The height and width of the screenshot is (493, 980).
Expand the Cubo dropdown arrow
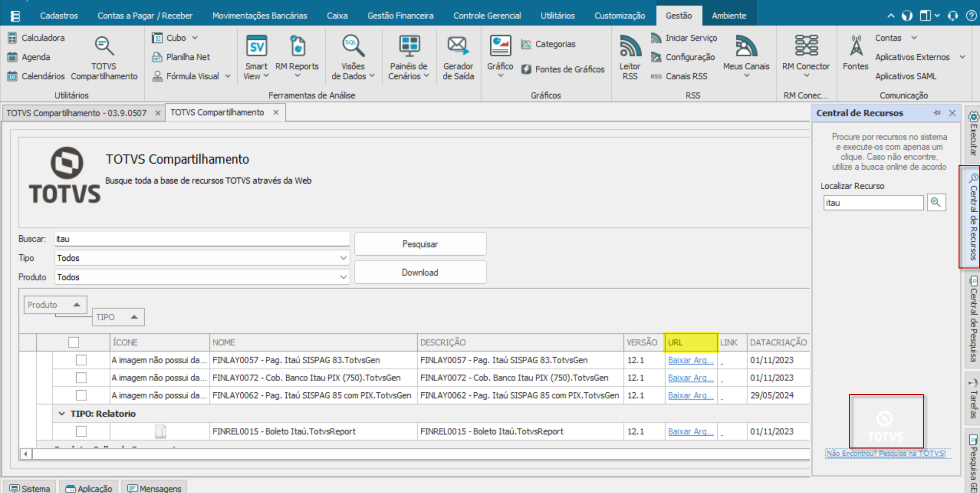[x=195, y=38]
